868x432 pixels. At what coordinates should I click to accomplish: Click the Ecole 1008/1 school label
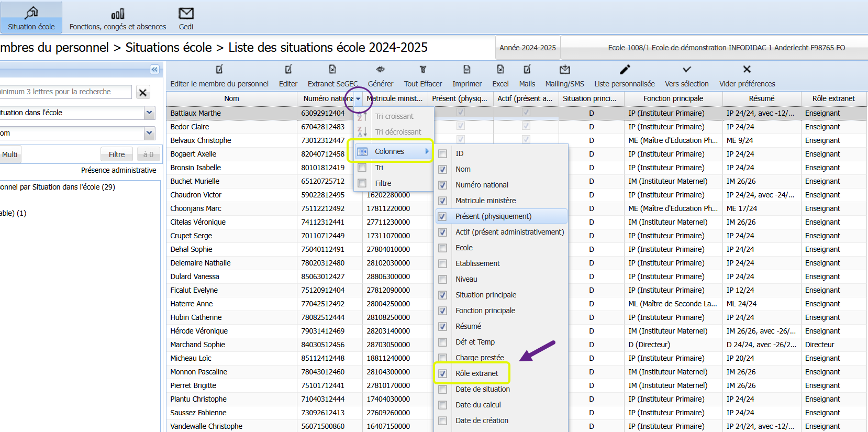727,48
